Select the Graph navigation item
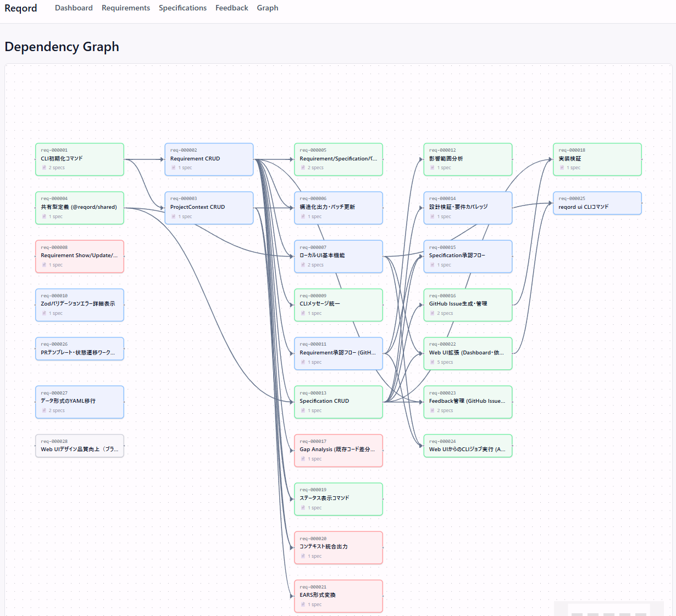 click(x=267, y=8)
